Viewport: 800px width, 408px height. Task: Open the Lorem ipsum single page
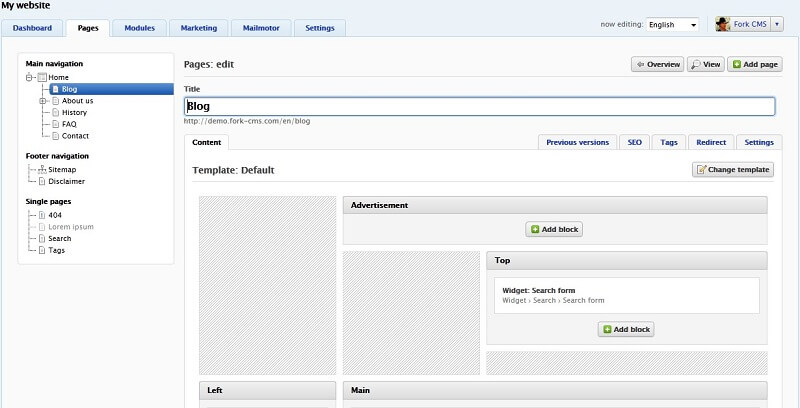(71, 227)
